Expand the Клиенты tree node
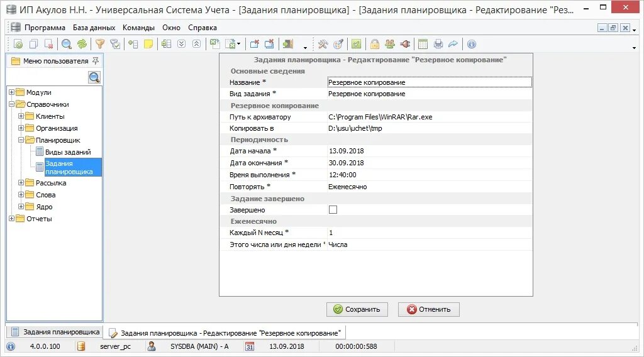Viewport: 644px width, 357px height. click(21, 116)
